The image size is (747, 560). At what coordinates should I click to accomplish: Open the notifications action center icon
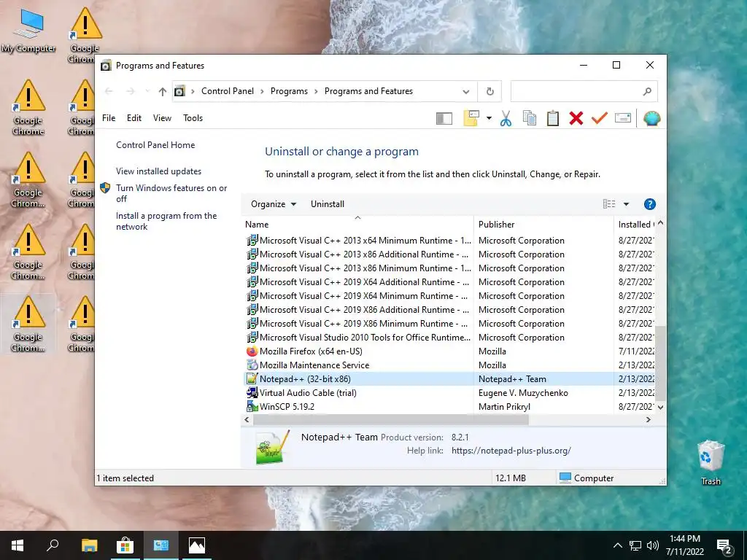(724, 546)
